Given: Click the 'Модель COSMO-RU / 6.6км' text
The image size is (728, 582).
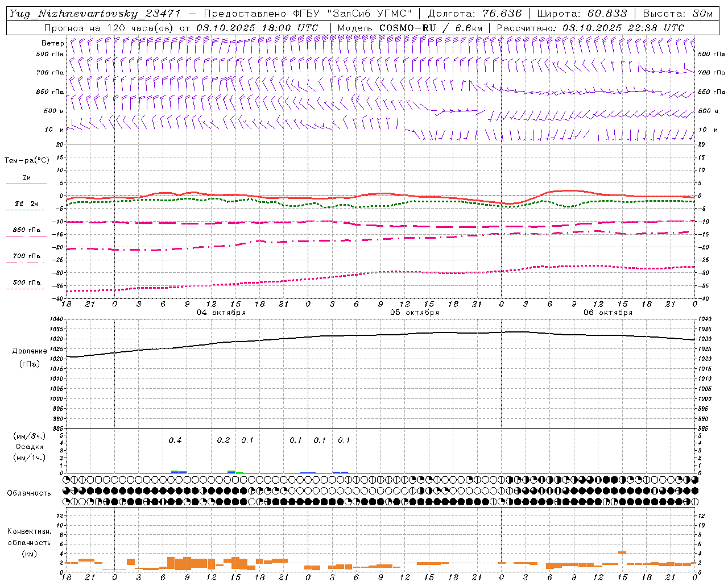Looking at the screenshot, I should click(410, 28).
